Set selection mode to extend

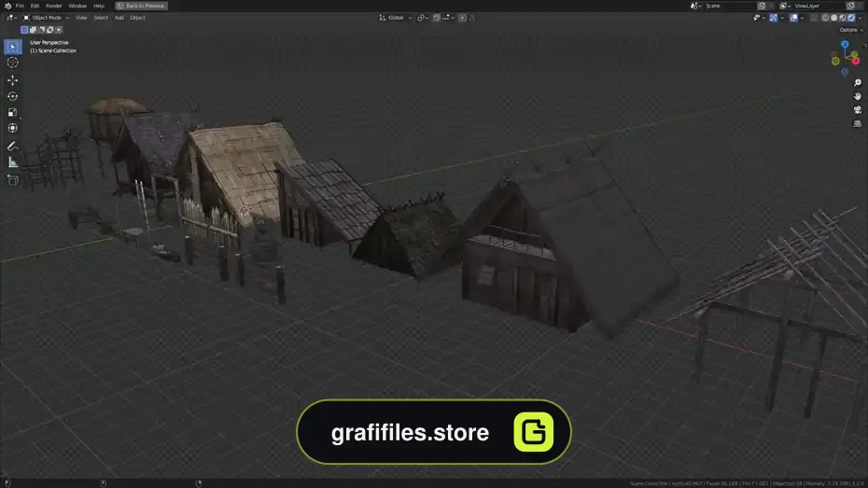pyautogui.click(x=34, y=30)
